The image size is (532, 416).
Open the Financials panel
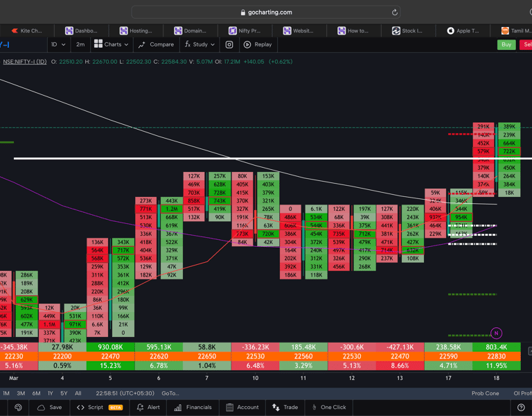[193, 407]
